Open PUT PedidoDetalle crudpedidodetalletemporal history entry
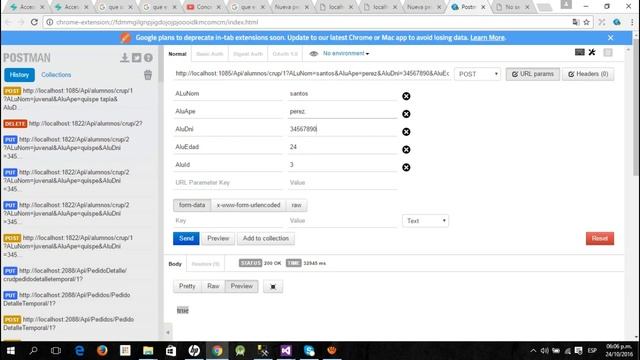This screenshot has height=360, width=640. tap(65, 275)
